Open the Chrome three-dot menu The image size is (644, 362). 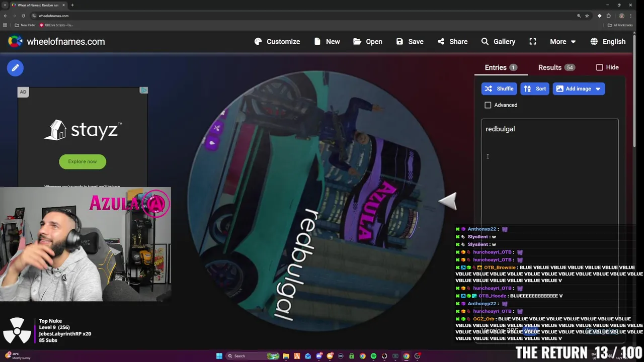coord(630,16)
